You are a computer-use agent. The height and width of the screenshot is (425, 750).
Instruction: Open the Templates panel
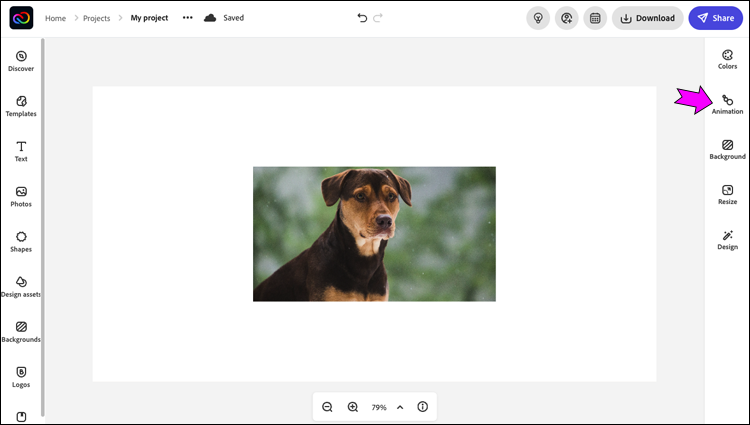coord(21,105)
